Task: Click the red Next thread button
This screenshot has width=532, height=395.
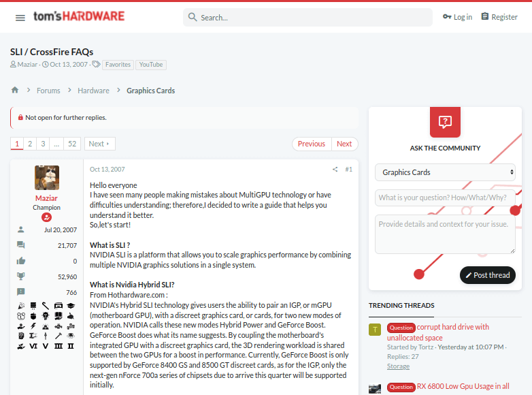Action: tap(344, 144)
